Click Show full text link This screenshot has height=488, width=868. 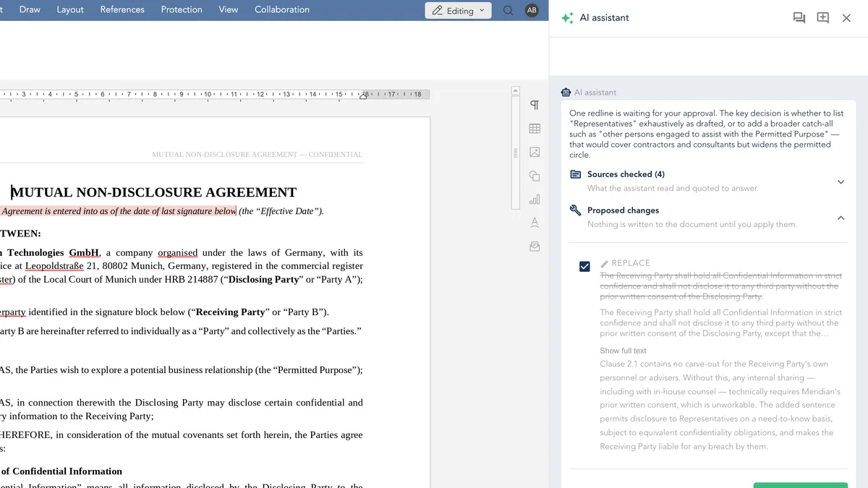click(624, 351)
